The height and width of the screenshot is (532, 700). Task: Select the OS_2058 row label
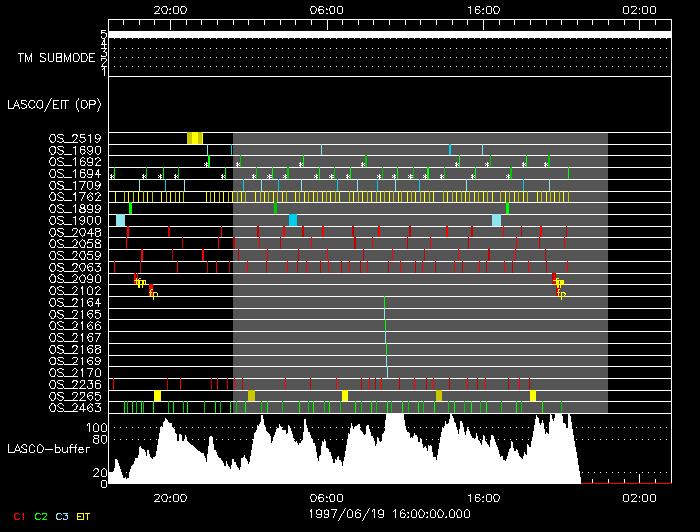(75, 244)
